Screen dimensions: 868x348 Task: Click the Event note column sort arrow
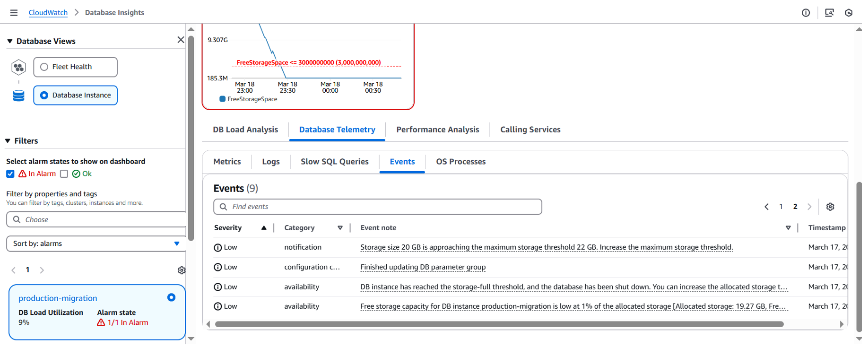click(x=788, y=228)
